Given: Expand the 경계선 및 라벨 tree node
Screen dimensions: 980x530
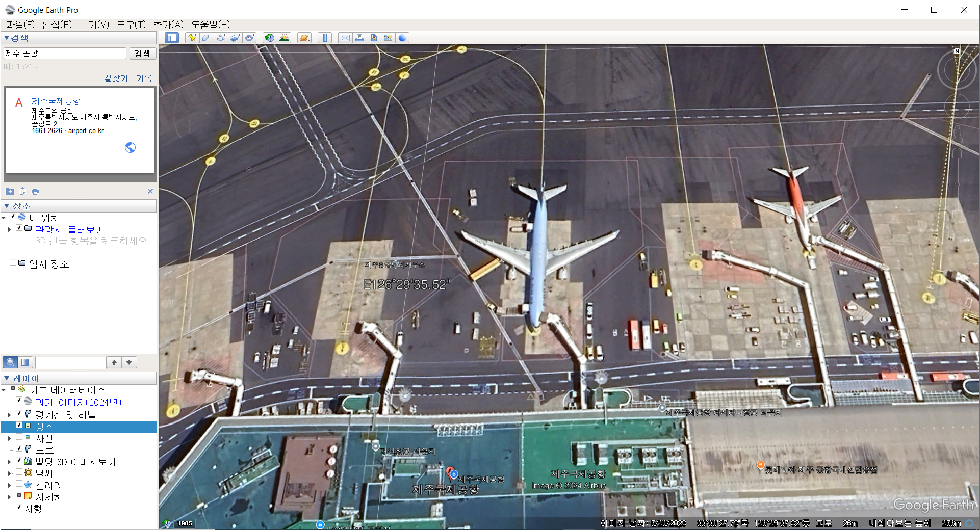Looking at the screenshot, I should [x=9, y=415].
